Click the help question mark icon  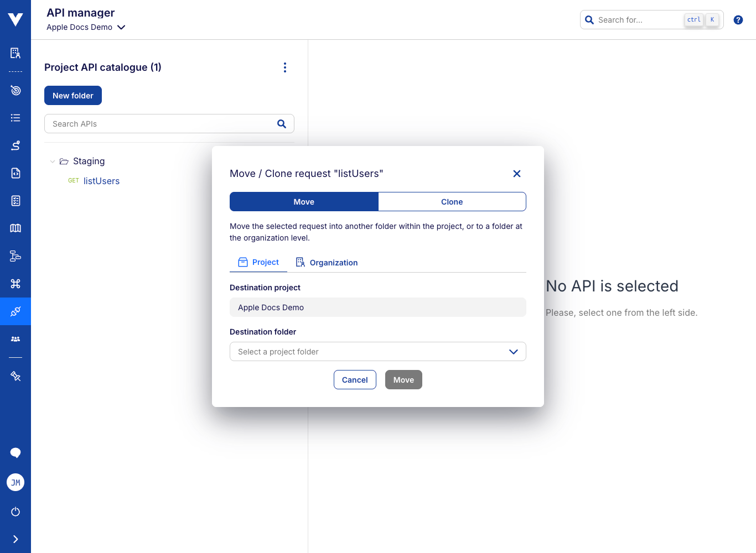click(738, 20)
